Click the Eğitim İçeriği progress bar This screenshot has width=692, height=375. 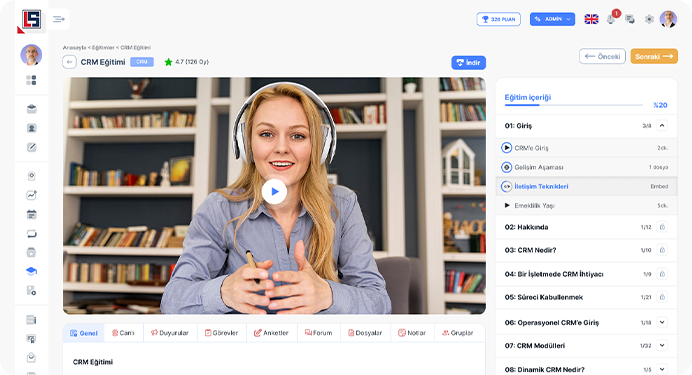point(573,105)
